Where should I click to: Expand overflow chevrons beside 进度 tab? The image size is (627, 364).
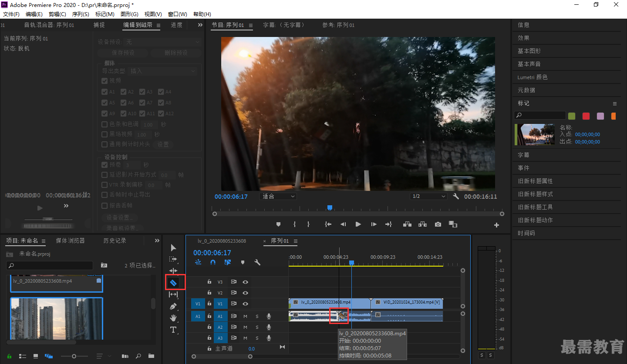click(200, 25)
